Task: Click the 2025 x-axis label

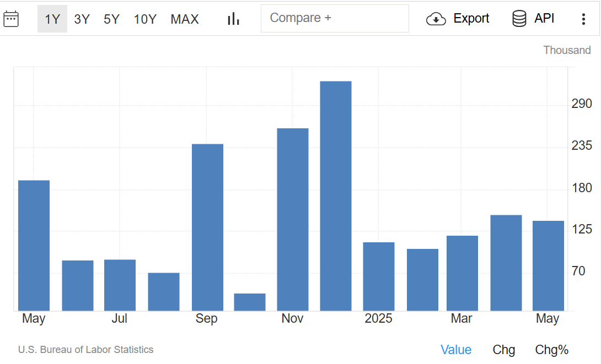Action: tap(378, 318)
